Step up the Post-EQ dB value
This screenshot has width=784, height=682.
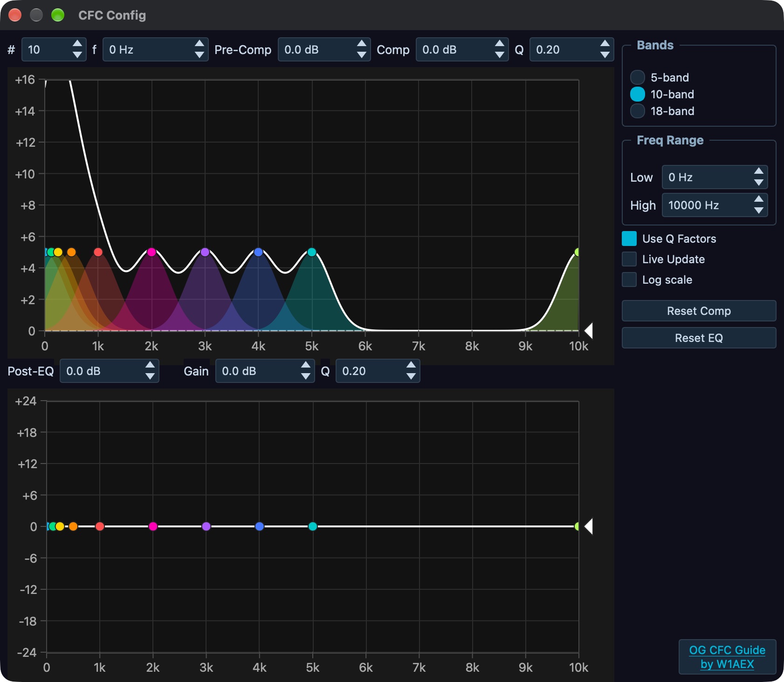point(150,365)
